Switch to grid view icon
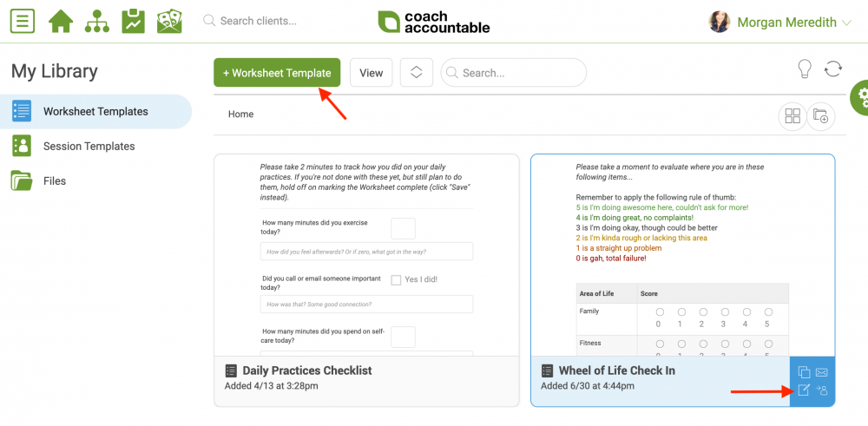Image resolution: width=868 pixels, height=426 pixels. (792, 116)
